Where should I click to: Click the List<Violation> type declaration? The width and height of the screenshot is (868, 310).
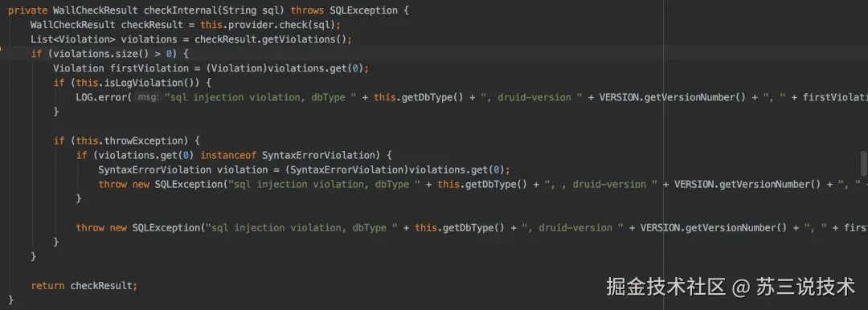(73, 39)
